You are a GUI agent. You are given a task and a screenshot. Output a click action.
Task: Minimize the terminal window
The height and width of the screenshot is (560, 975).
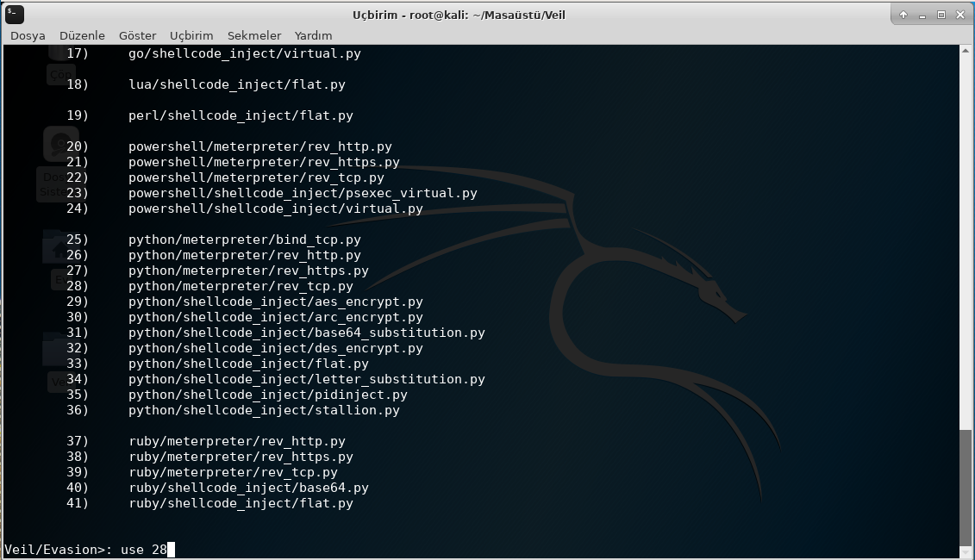click(x=922, y=15)
